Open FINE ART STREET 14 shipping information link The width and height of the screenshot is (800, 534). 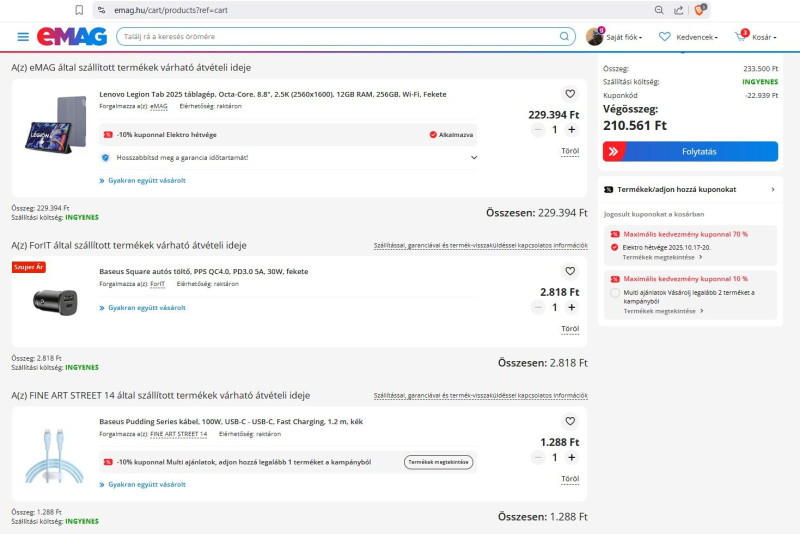[481, 395]
